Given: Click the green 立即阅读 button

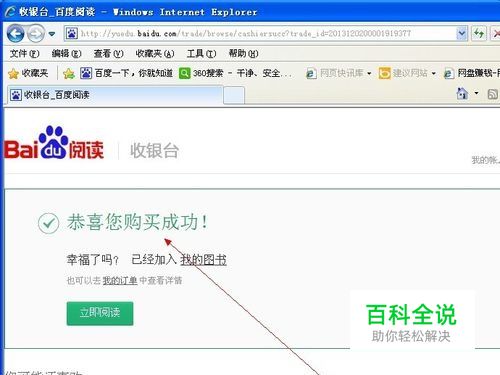Looking at the screenshot, I should pos(100,313).
